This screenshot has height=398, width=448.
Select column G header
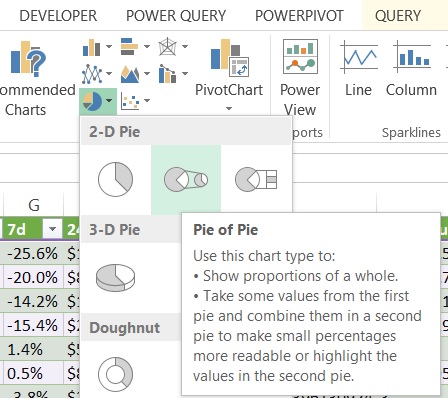pos(33,205)
